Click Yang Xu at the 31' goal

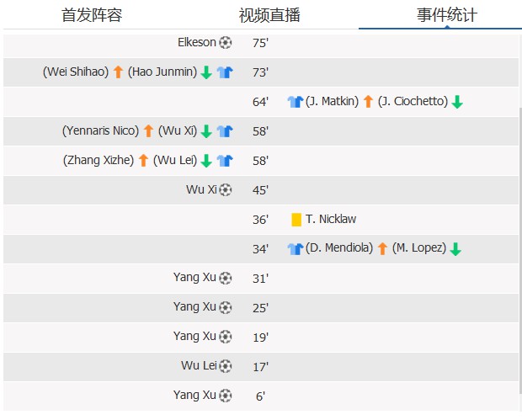click(x=194, y=278)
